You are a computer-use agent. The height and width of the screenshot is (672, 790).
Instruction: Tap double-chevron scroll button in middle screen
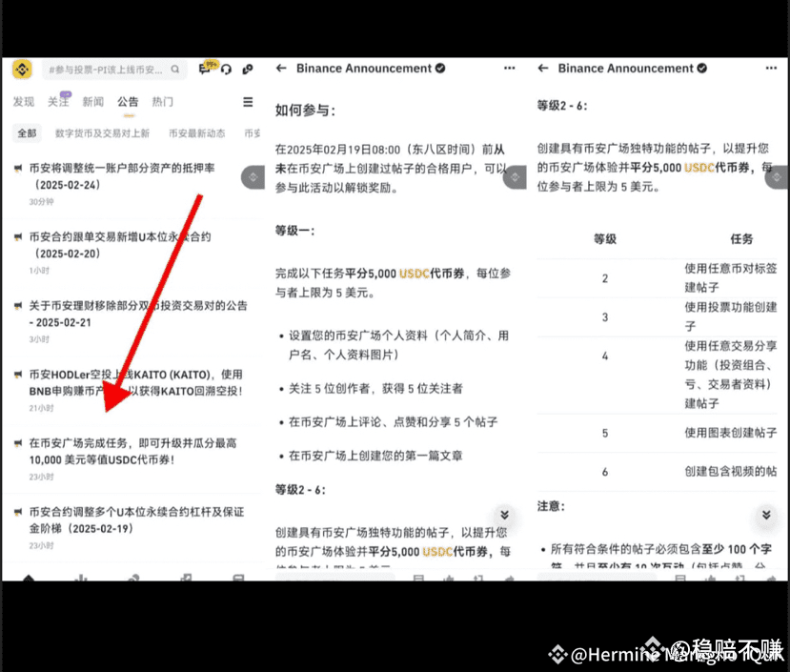click(x=504, y=515)
